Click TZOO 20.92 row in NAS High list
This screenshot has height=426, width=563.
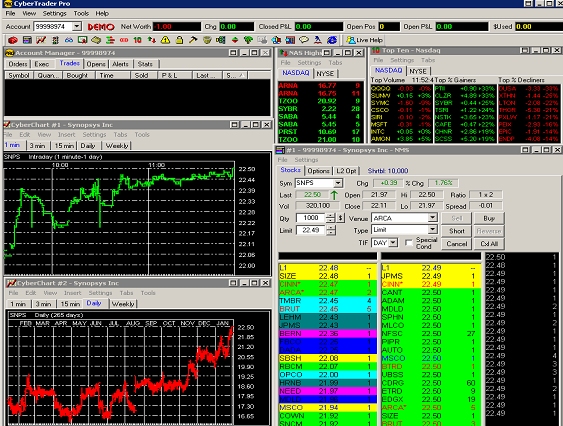pos(320,101)
